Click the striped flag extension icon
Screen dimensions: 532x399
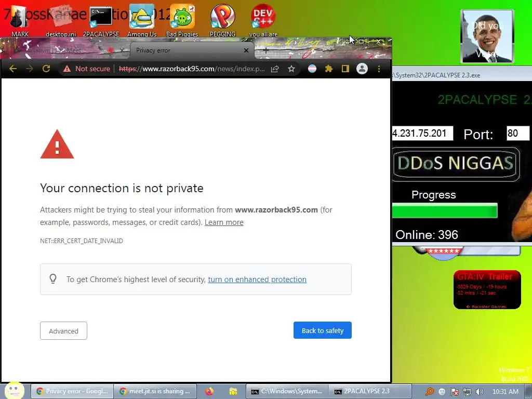coord(312,69)
